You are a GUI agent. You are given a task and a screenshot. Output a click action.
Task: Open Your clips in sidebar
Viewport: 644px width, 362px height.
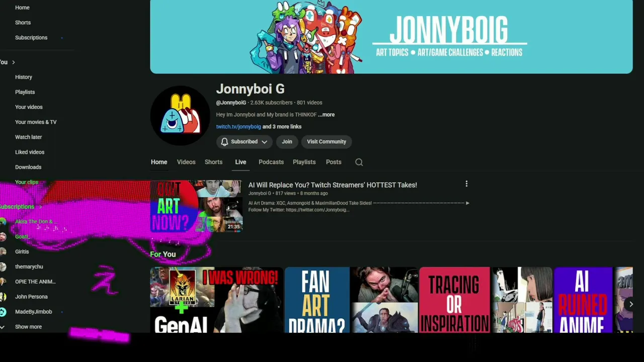pyautogui.click(x=27, y=182)
